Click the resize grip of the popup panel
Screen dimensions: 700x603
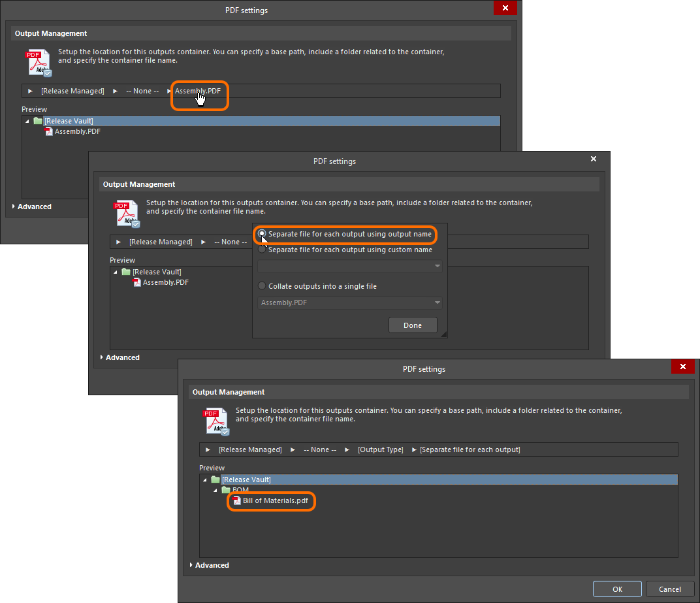click(444, 334)
